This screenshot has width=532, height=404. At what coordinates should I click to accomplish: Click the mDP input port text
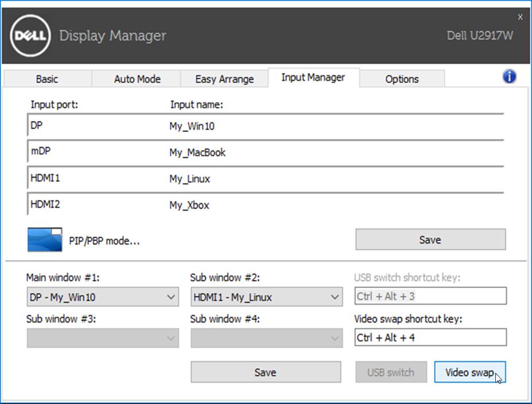coord(41,151)
